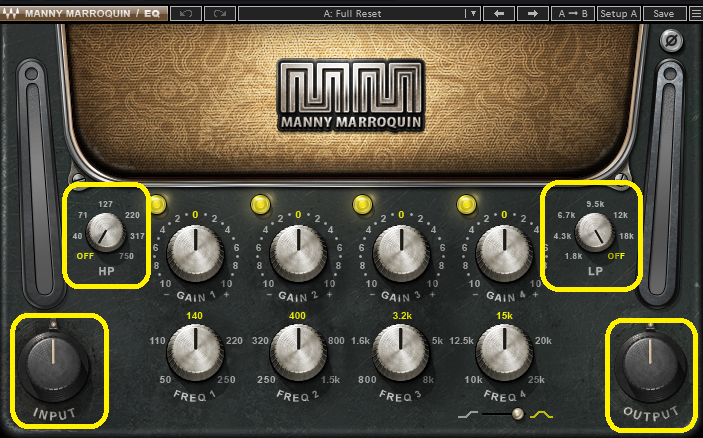Click the undo arrow in the toolbar
Viewport: 703px width, 438px height.
(186, 13)
